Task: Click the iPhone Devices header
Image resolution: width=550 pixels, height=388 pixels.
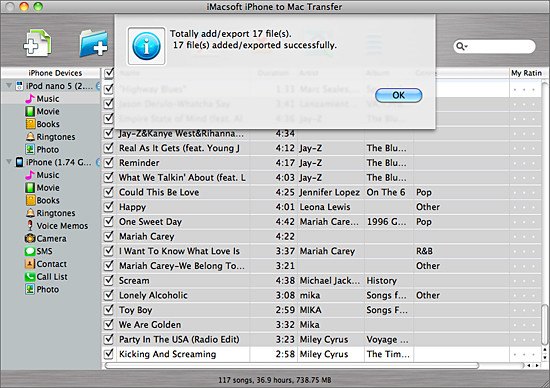Action: pos(51,73)
